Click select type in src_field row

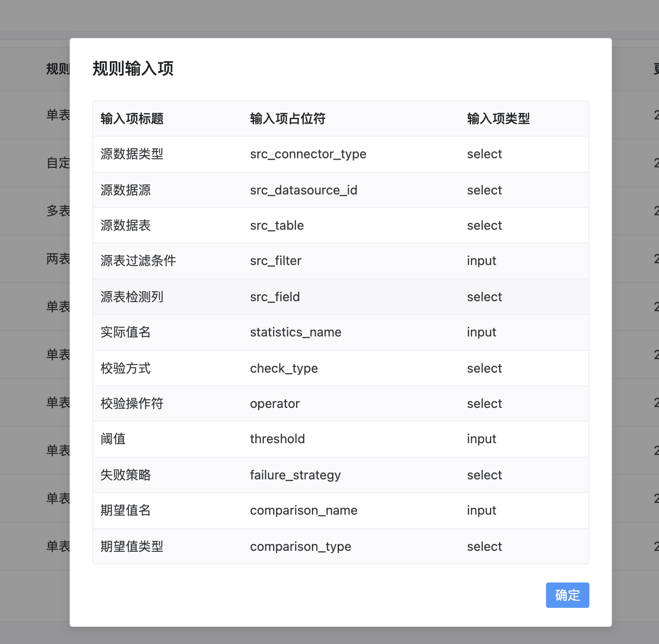pos(485,297)
